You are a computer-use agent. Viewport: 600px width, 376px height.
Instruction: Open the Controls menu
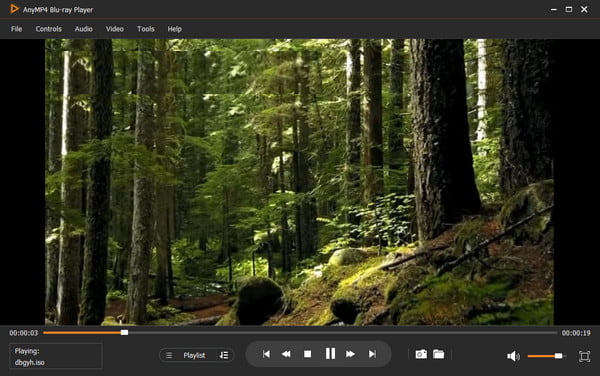click(49, 29)
